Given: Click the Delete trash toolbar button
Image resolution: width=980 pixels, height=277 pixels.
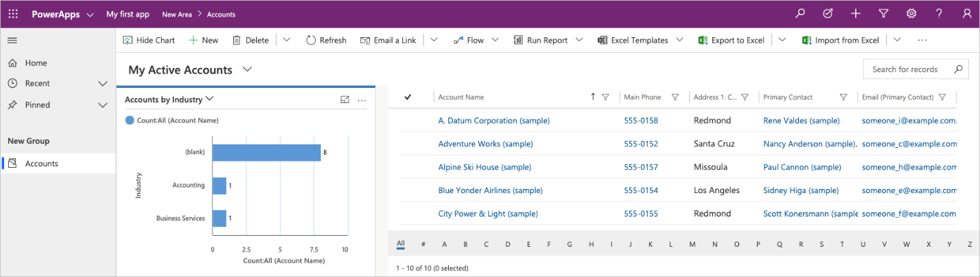Looking at the screenshot, I should point(250,40).
